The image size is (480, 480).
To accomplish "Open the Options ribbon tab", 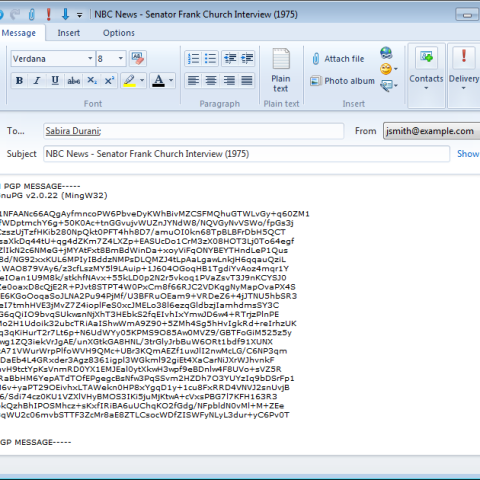I will pos(119,33).
